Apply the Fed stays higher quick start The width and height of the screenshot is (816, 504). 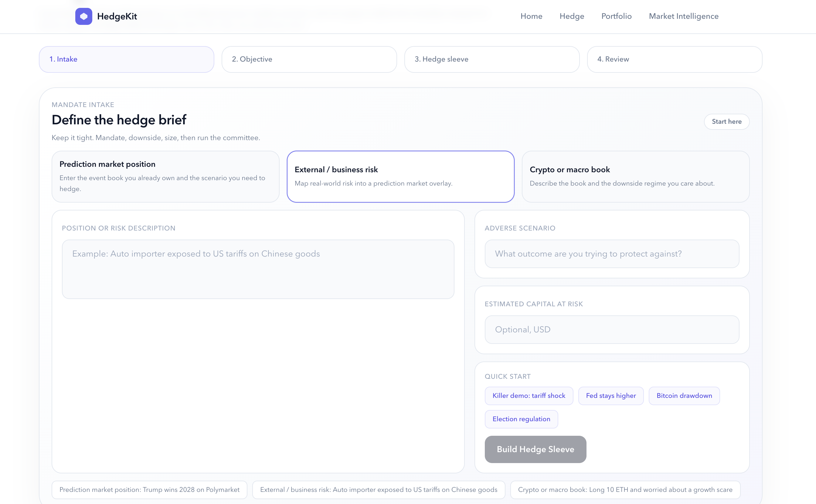(x=610, y=396)
